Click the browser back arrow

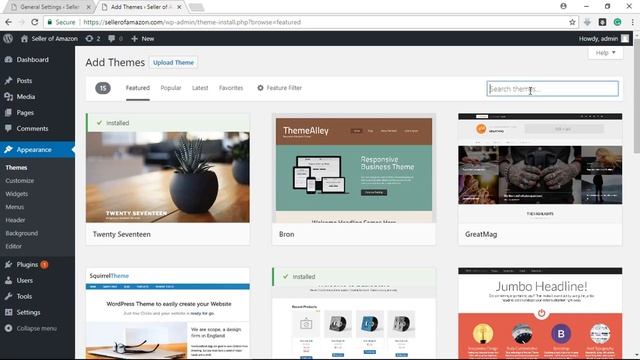8,22
